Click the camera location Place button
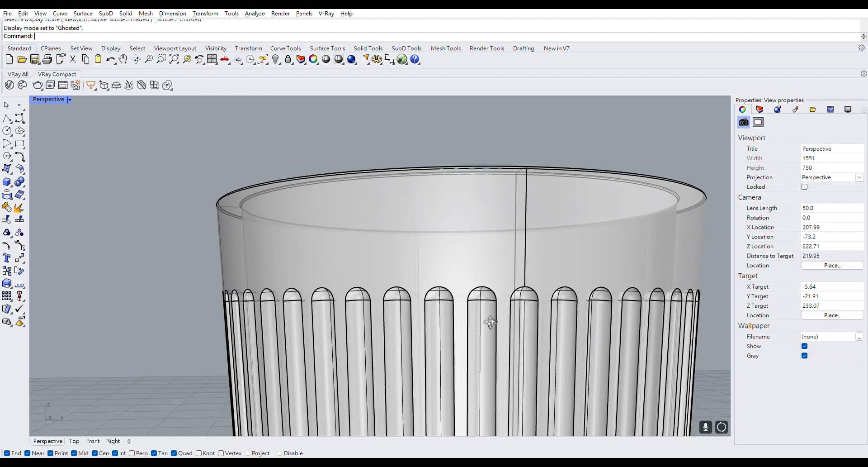The width and height of the screenshot is (868, 467). pyautogui.click(x=832, y=266)
